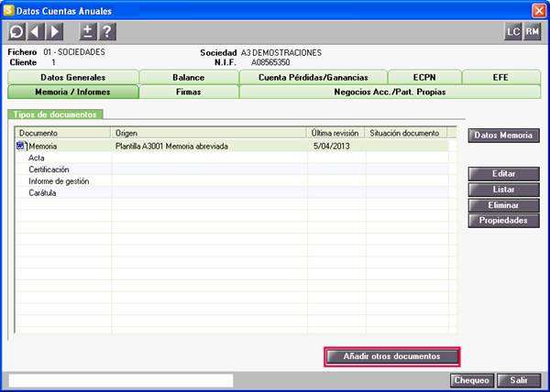The width and height of the screenshot is (550, 392).
Task: Click the application icon in title bar
Action: point(8,10)
